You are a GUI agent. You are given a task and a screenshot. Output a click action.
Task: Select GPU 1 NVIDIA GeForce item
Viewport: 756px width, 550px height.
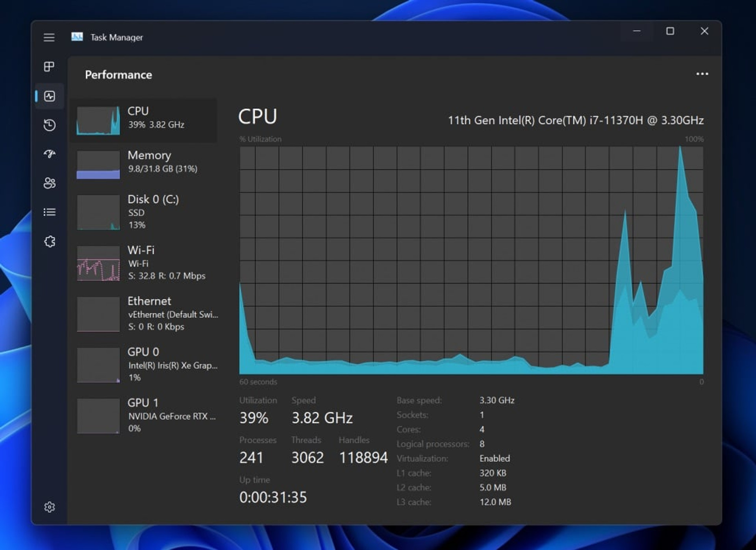pyautogui.click(x=144, y=415)
